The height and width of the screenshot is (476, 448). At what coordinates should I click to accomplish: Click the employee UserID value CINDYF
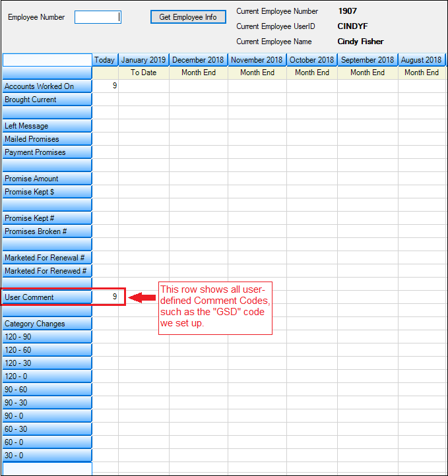click(352, 26)
